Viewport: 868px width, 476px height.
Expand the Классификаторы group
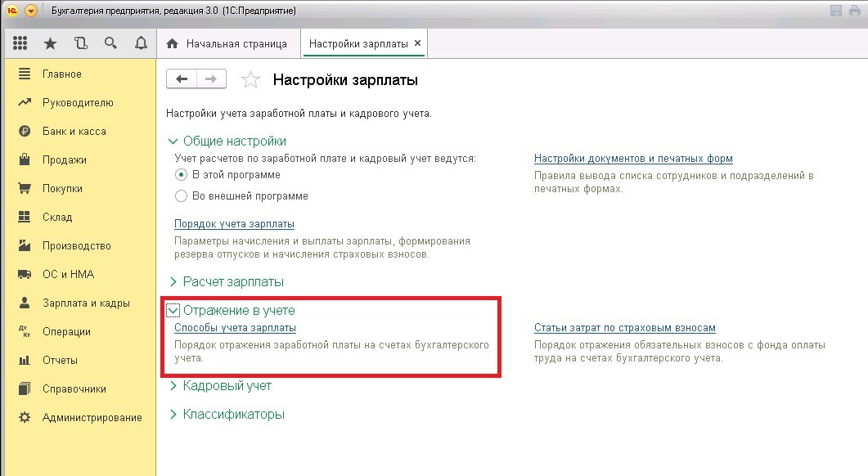pyautogui.click(x=173, y=414)
